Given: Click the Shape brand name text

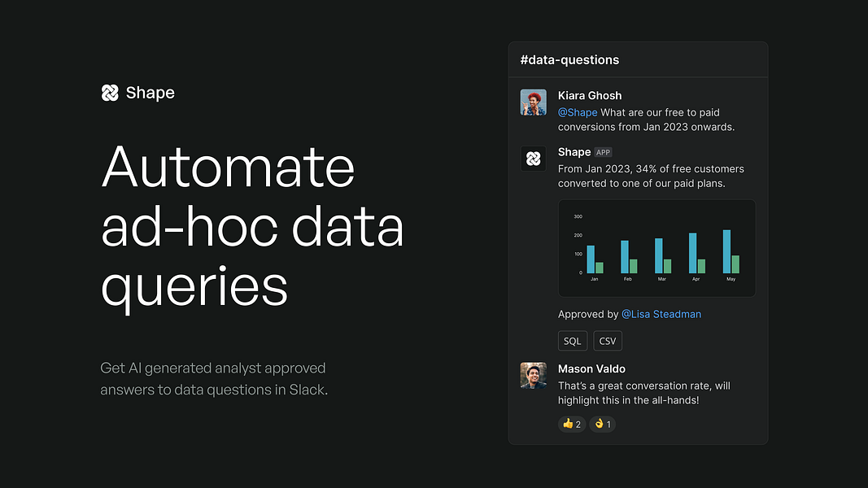Looking at the screenshot, I should click(x=150, y=93).
